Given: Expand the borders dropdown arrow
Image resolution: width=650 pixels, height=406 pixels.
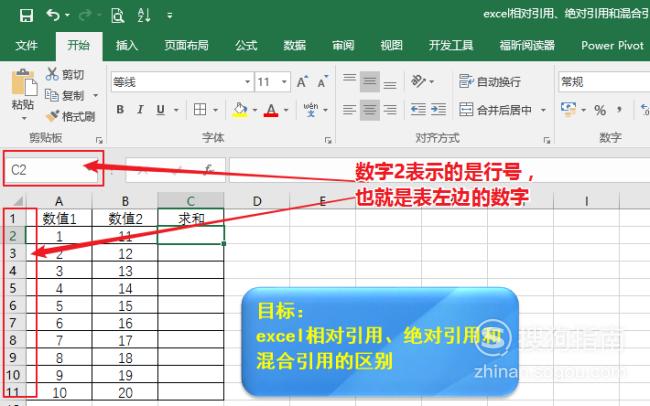Looking at the screenshot, I should [x=216, y=110].
